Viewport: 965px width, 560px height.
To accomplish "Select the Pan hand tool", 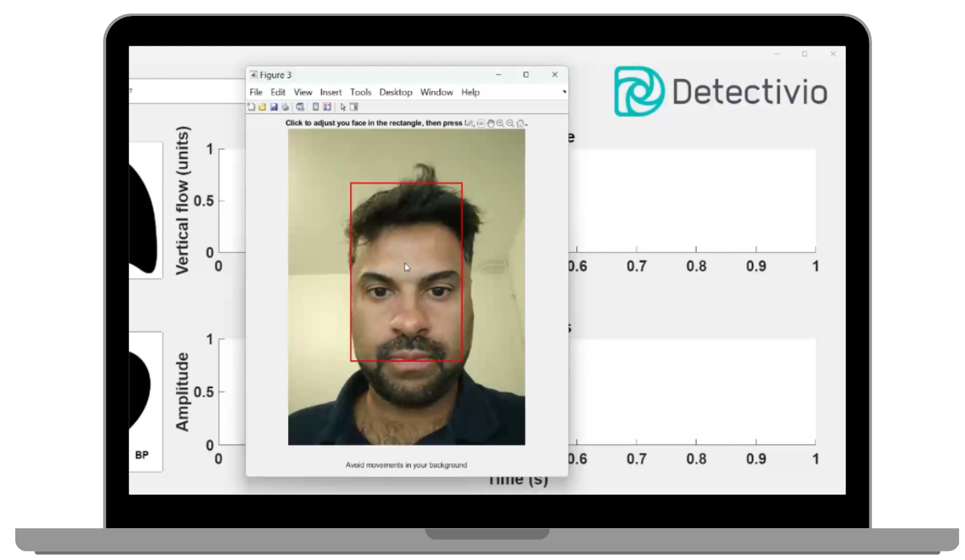I will (x=491, y=123).
